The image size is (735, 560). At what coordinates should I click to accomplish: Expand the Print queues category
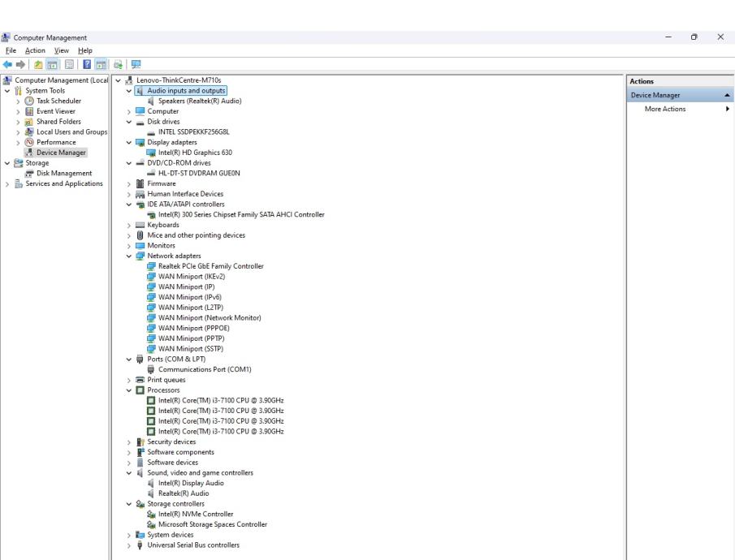click(x=129, y=380)
